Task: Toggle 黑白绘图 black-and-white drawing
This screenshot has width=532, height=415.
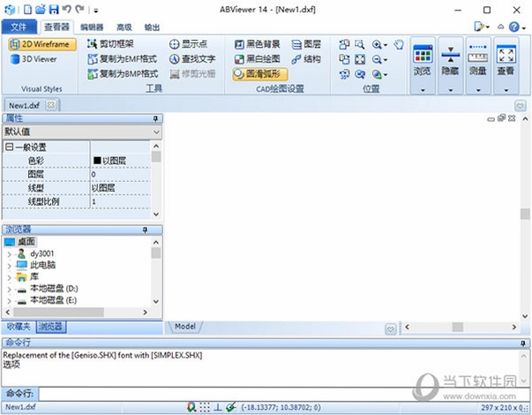Action: click(258, 59)
